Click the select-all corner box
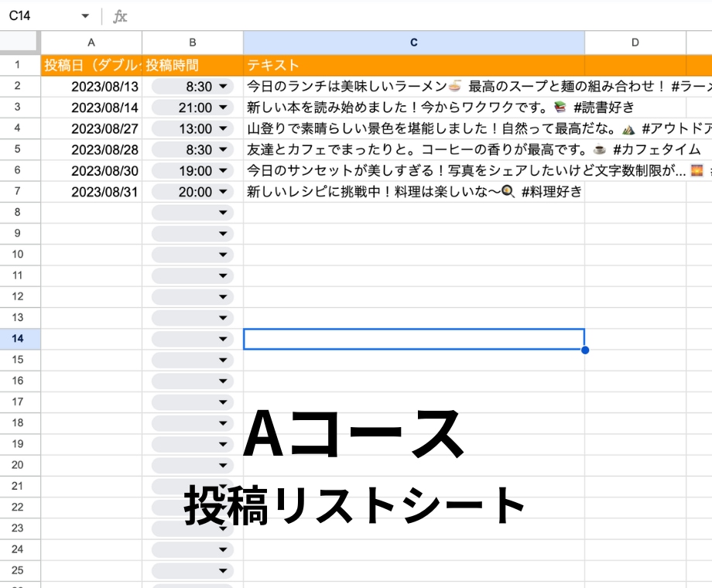 [20, 42]
